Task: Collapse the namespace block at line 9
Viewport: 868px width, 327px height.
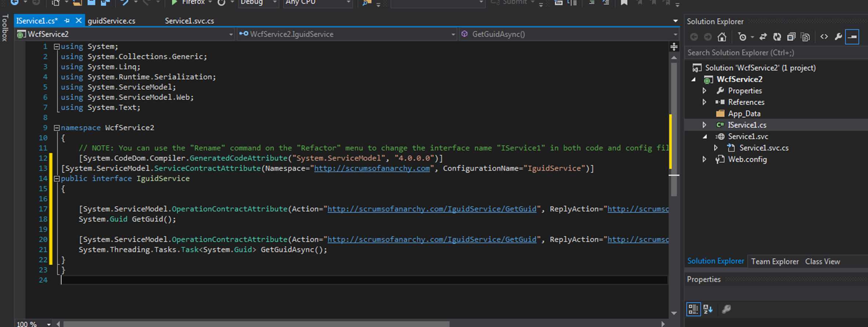Action: tap(57, 128)
